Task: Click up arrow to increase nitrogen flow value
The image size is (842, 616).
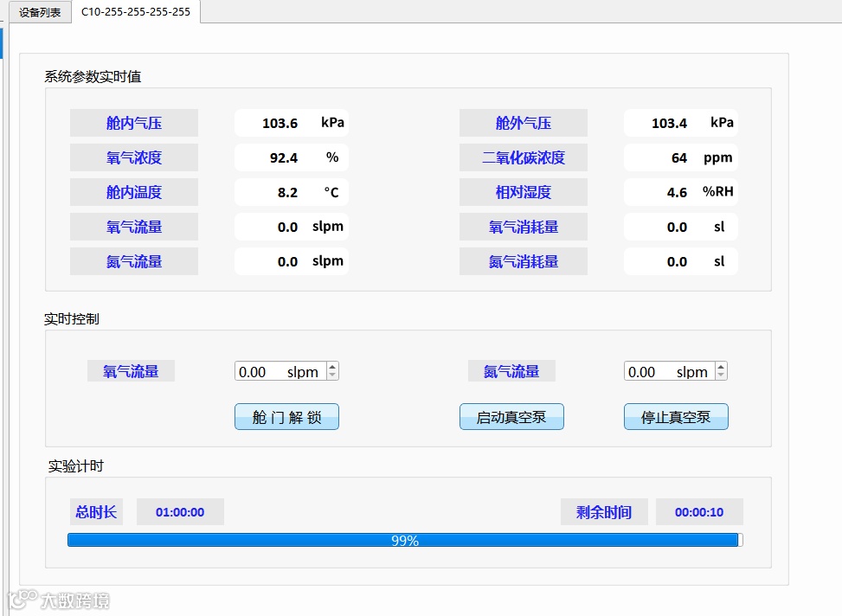Action: [x=722, y=365]
